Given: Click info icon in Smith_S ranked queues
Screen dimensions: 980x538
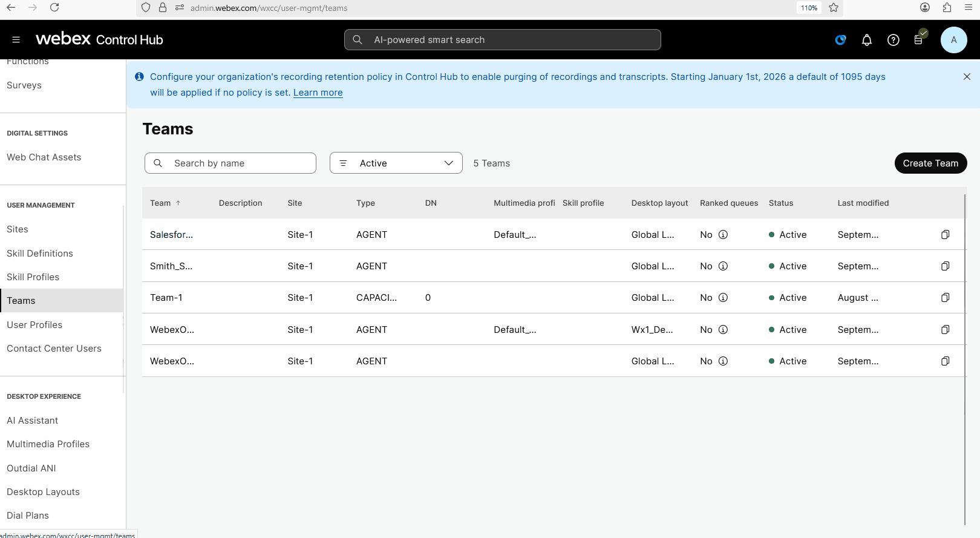Looking at the screenshot, I should click(723, 266).
